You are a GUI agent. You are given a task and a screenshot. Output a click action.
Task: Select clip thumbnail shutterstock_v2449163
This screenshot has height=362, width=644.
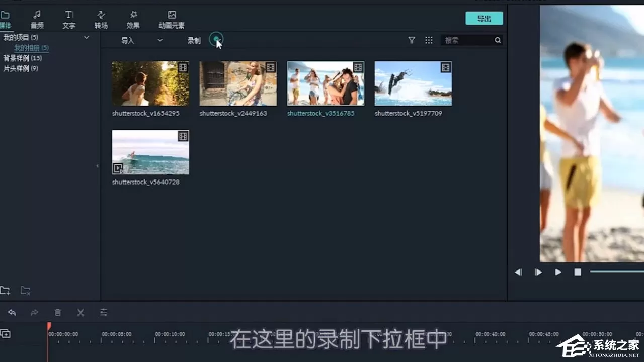click(x=238, y=83)
